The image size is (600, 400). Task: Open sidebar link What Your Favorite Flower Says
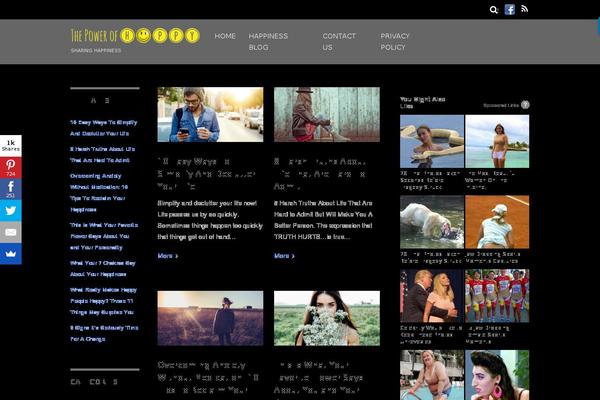point(104,236)
